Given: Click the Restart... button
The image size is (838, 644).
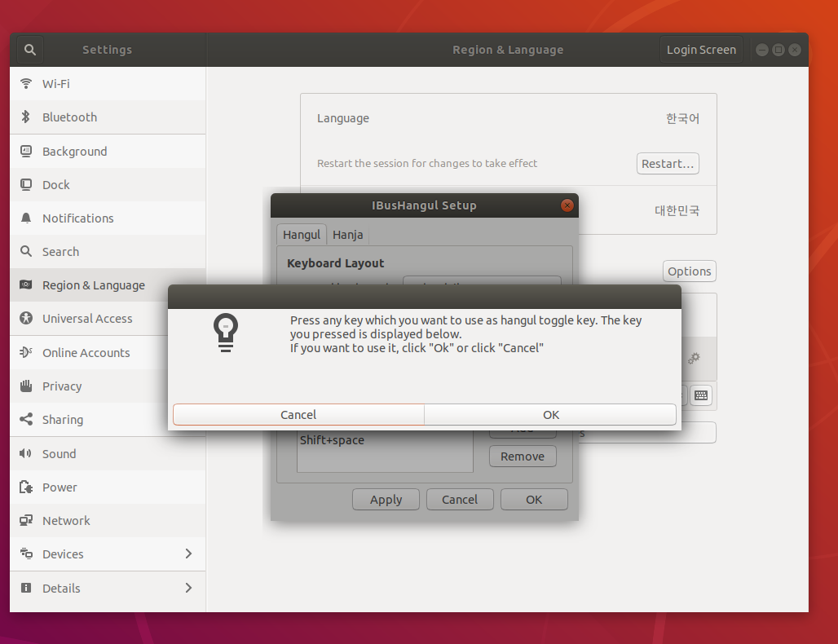Looking at the screenshot, I should click(x=668, y=164).
